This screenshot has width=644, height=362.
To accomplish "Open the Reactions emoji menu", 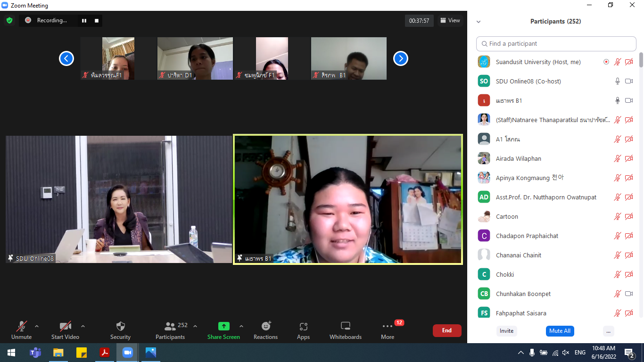I will tap(266, 330).
